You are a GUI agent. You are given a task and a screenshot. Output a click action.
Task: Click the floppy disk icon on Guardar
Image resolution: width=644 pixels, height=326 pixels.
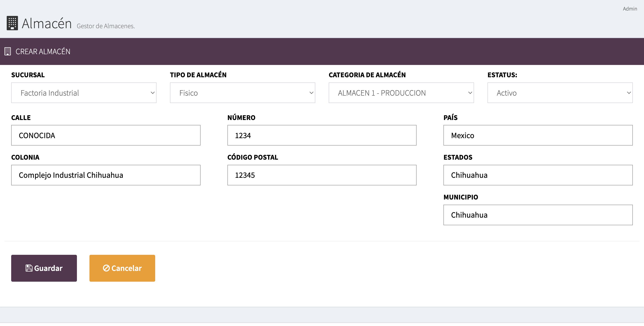29,268
